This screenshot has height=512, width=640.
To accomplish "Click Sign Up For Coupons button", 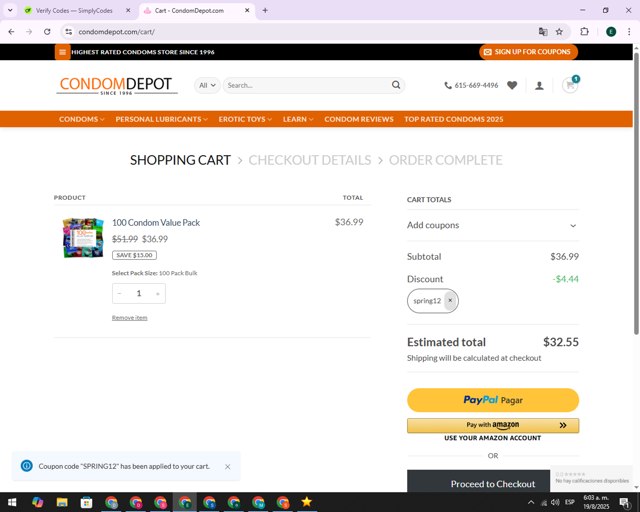I will coord(528,52).
